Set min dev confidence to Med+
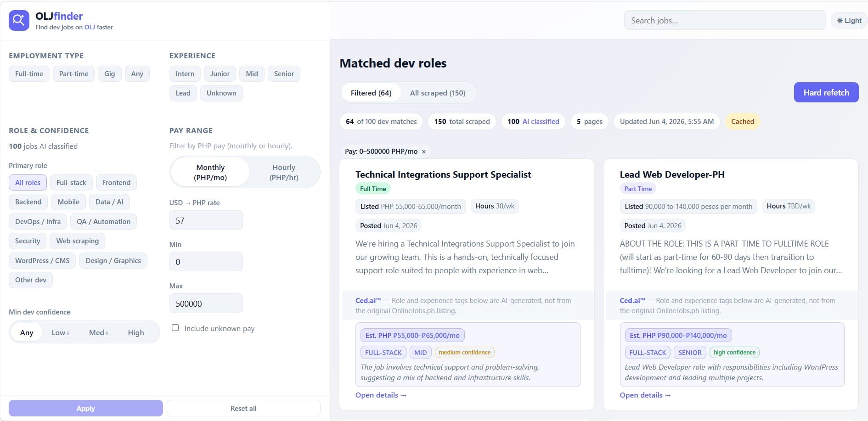 coord(99,332)
